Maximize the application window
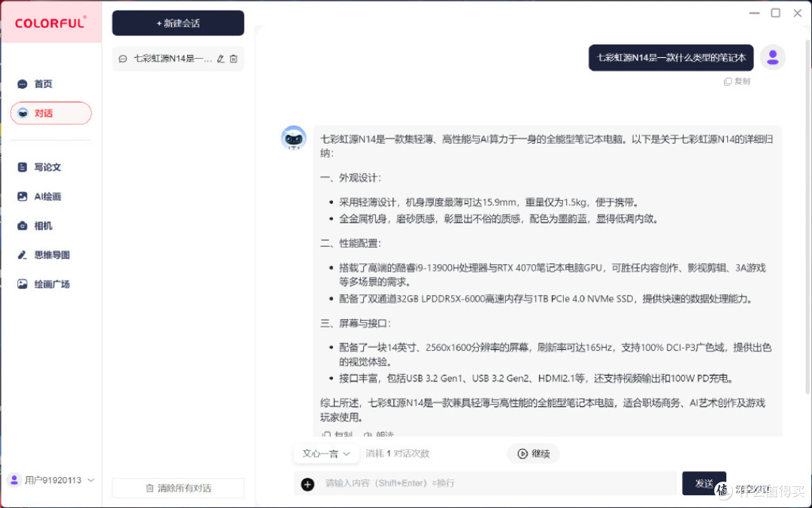 [776, 13]
